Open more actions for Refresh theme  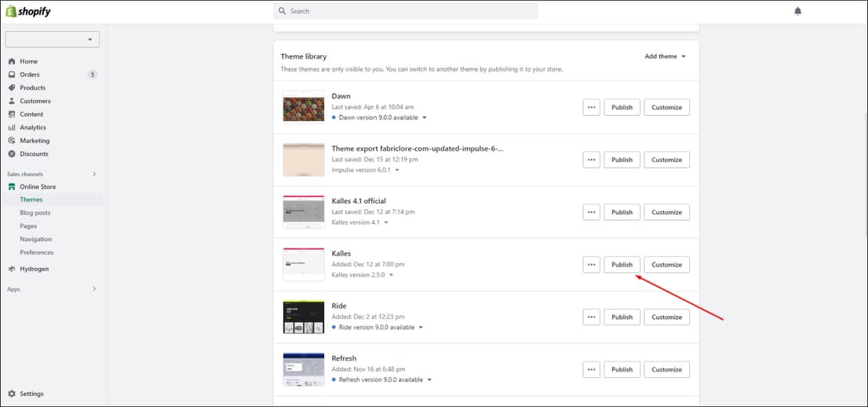tap(592, 369)
